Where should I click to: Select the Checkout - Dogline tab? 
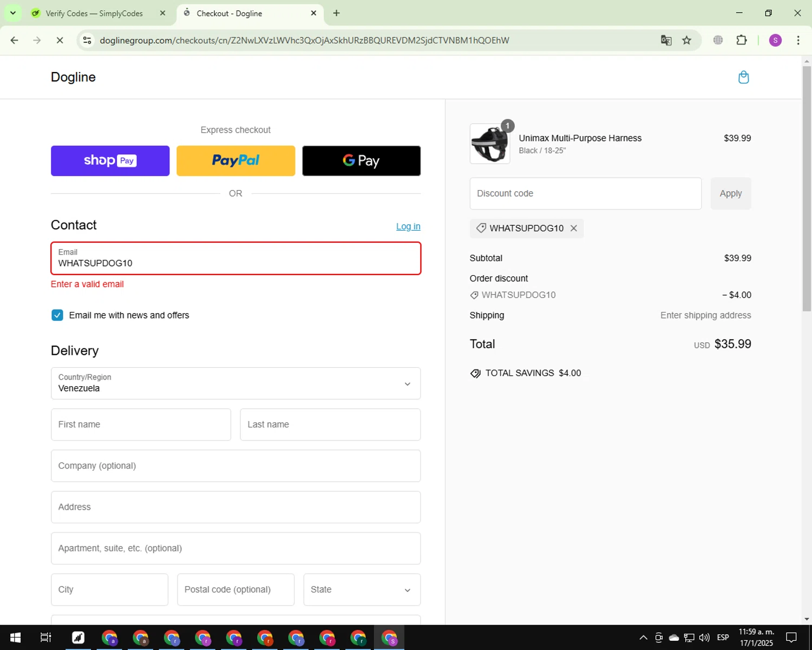(x=229, y=13)
